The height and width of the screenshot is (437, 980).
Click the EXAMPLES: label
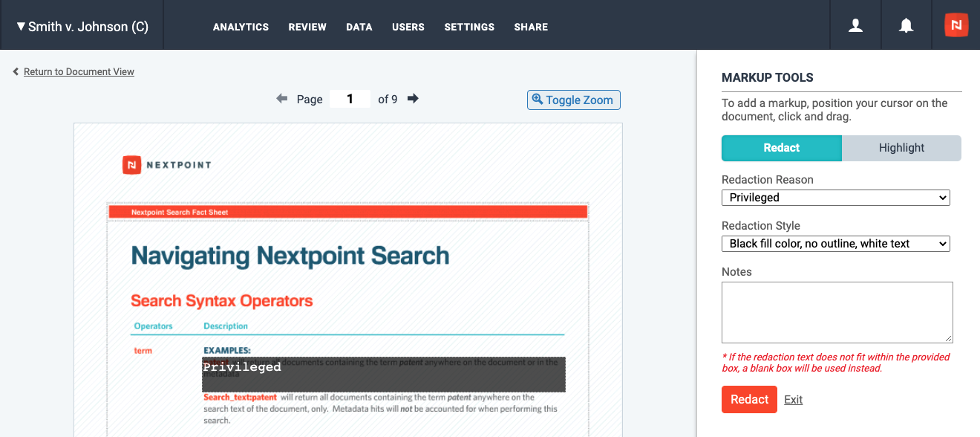(226, 351)
